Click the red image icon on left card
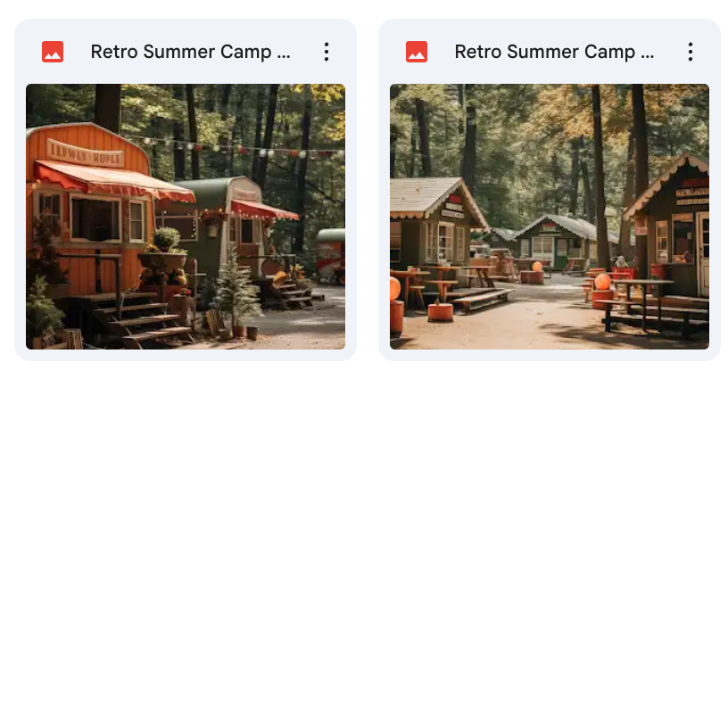Viewport: 728px width, 724px height. pyautogui.click(x=53, y=52)
